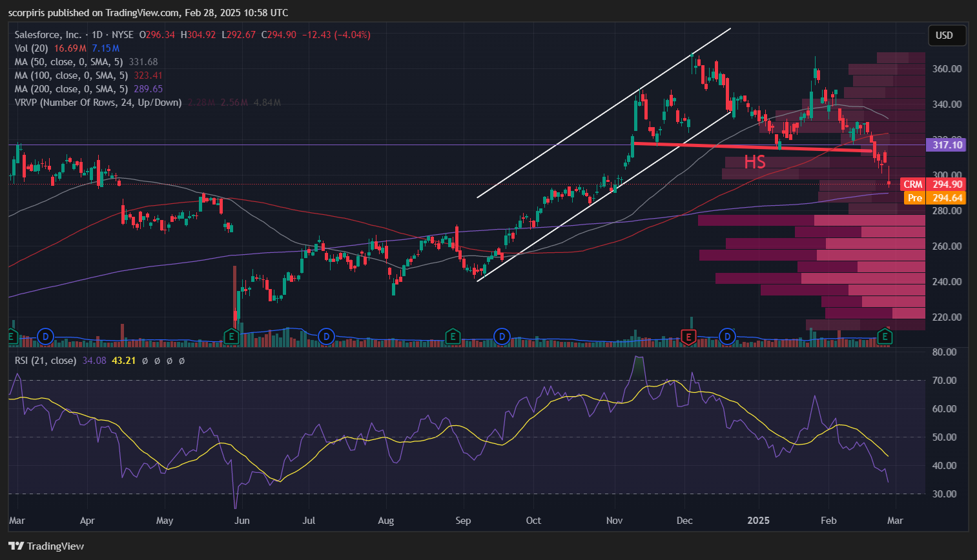Click the earnings E marker before September
This screenshot has height=560, width=977.
453,336
